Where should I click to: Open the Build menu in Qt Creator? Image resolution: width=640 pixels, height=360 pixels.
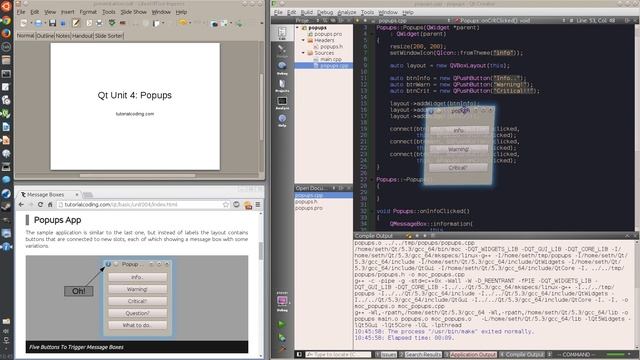307,12
